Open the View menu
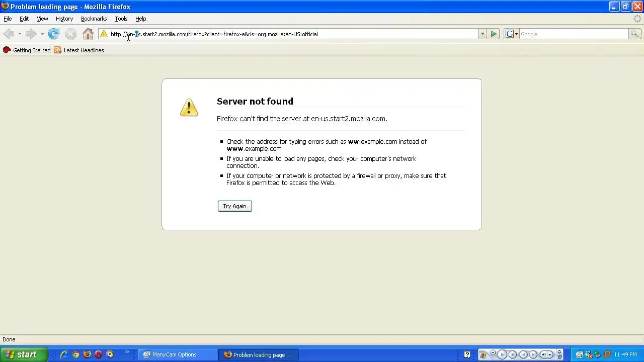This screenshot has height=362, width=644. (42, 19)
